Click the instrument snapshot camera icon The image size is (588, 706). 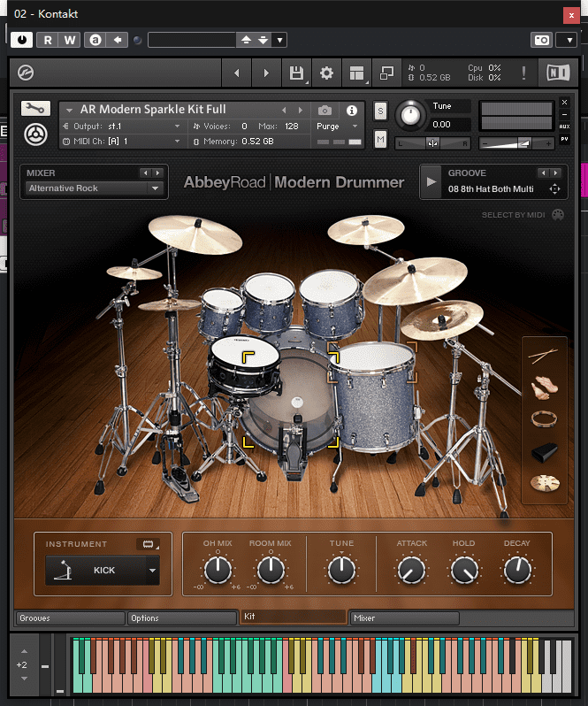[x=325, y=110]
